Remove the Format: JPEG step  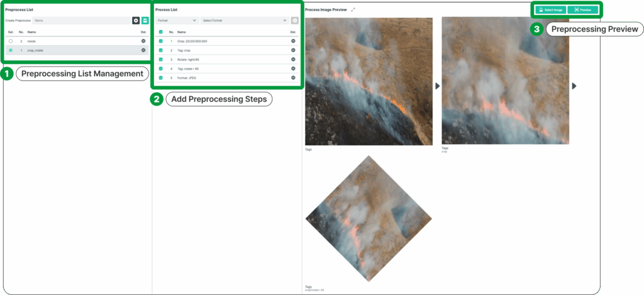tap(293, 77)
